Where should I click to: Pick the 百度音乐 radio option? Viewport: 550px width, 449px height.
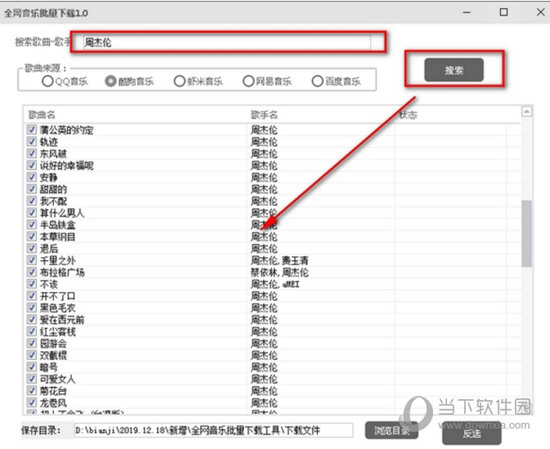point(317,81)
